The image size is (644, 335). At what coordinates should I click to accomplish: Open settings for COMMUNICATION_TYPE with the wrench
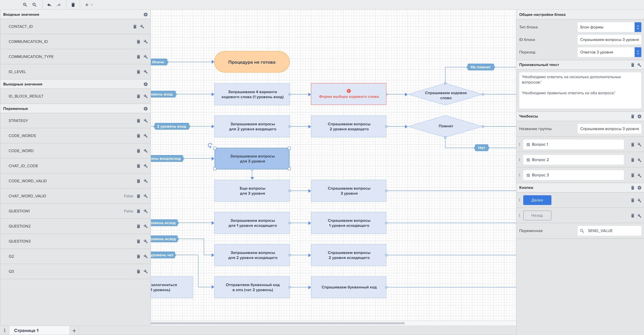pyautogui.click(x=146, y=57)
